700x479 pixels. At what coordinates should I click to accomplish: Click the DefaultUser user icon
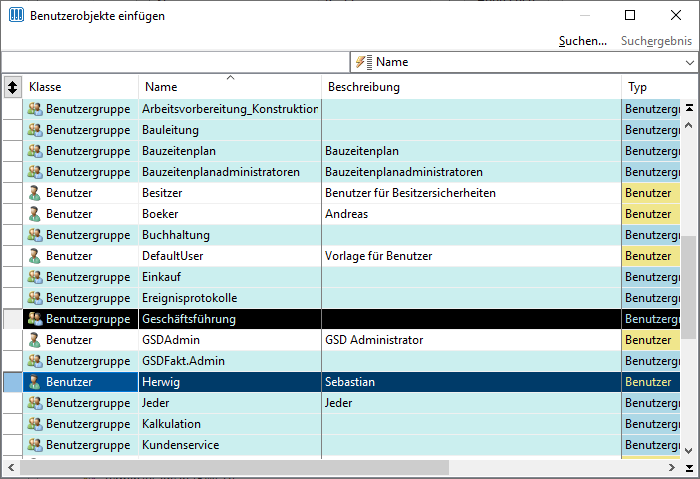click(x=34, y=256)
